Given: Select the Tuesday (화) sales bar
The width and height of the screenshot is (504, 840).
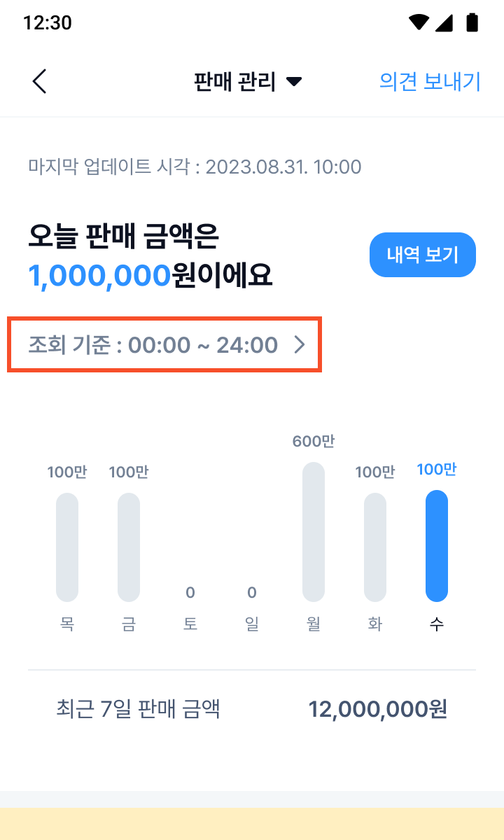Looking at the screenshot, I should point(375,547).
